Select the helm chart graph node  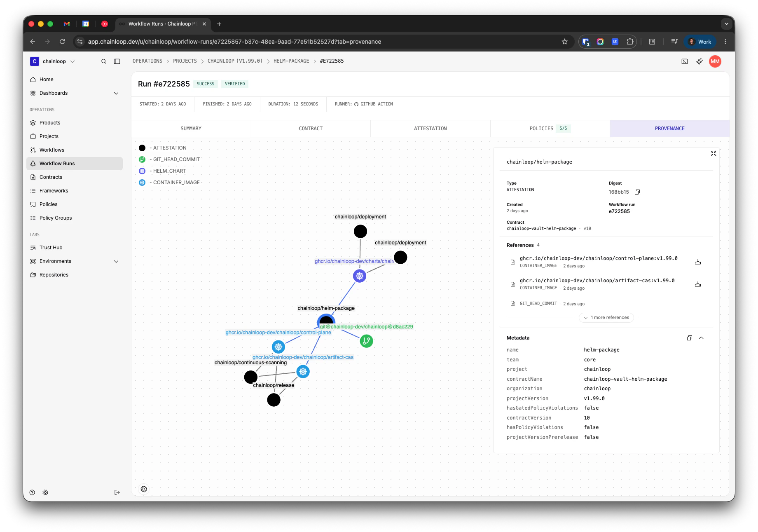(x=360, y=276)
